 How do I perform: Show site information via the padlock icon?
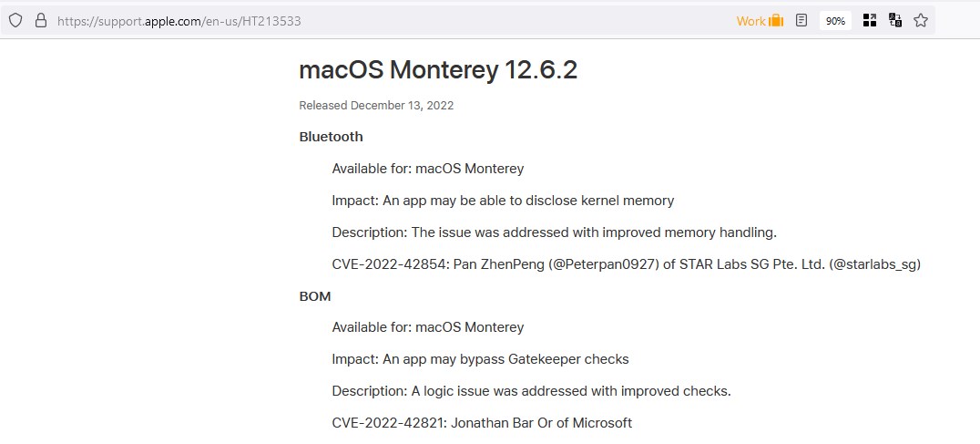(x=40, y=20)
